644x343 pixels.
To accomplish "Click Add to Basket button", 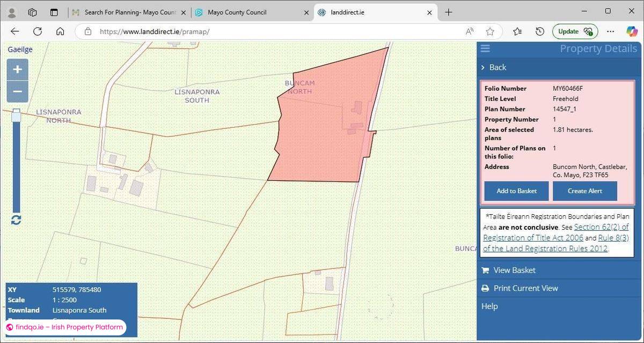I will [516, 191].
